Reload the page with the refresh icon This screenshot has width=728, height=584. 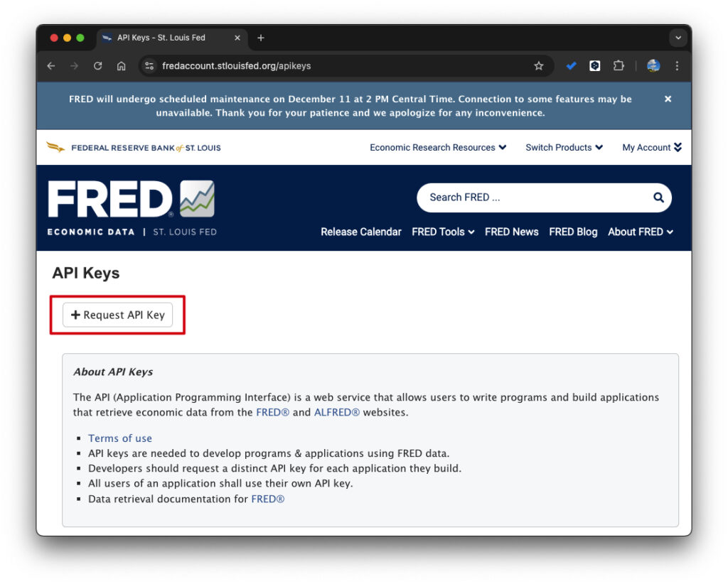pyautogui.click(x=97, y=66)
